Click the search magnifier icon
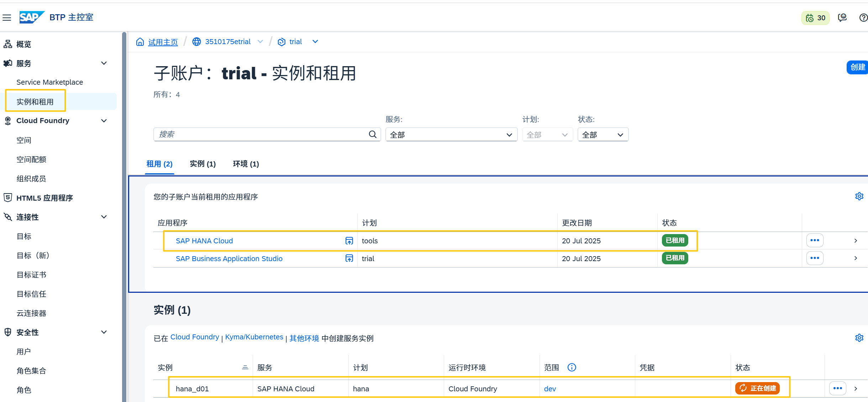Viewport: 868px width, 402px height. (x=373, y=134)
